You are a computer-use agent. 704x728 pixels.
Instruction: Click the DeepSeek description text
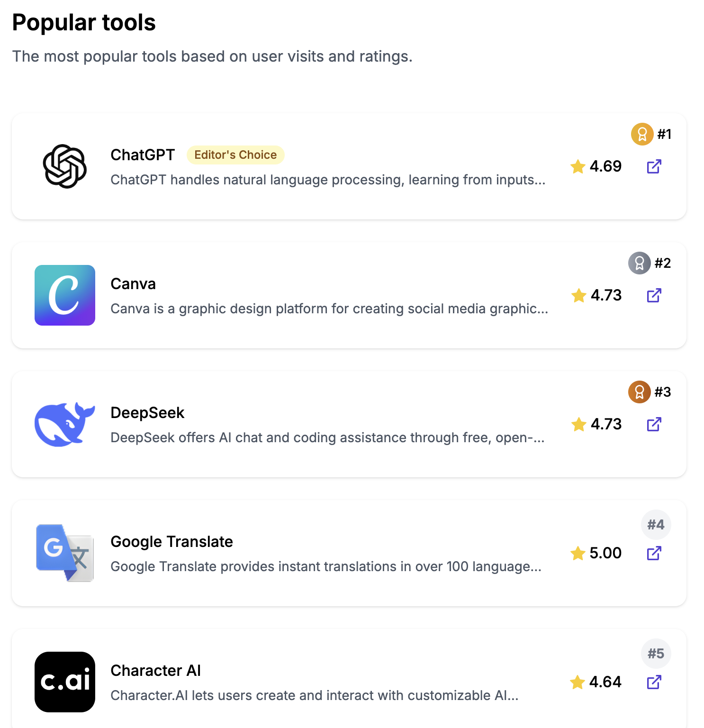327,437
